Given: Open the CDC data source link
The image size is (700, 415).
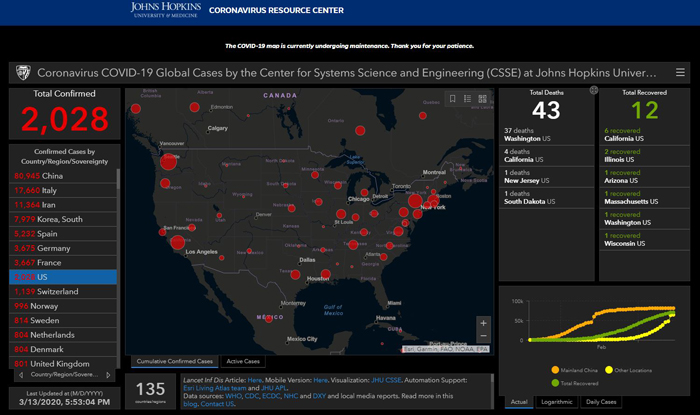Looking at the screenshot, I should pos(251,396).
